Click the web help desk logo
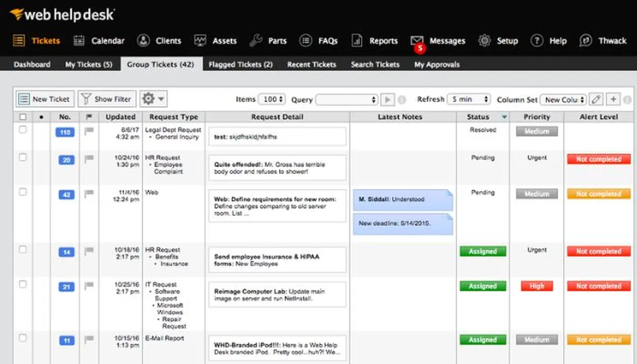Viewport: 637px width, 364px height. (x=62, y=14)
